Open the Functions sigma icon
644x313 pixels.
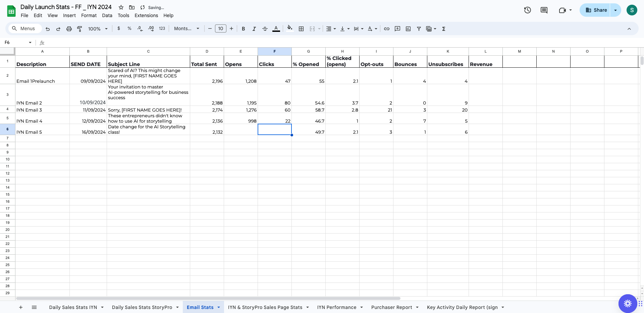[x=443, y=29]
